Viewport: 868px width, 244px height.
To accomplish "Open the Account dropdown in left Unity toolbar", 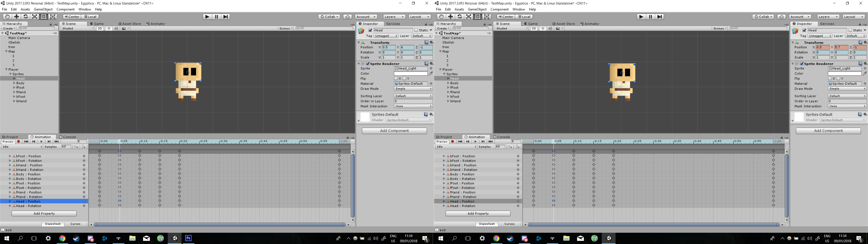I will tap(366, 16).
